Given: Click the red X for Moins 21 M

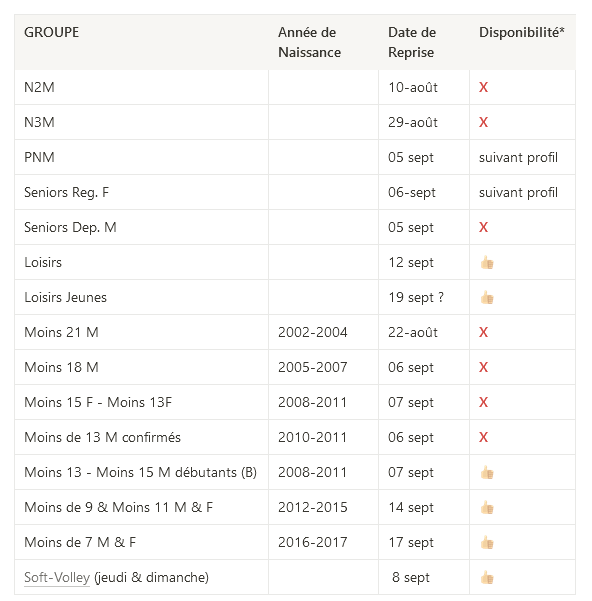Looking at the screenshot, I should pyautogui.click(x=483, y=332).
